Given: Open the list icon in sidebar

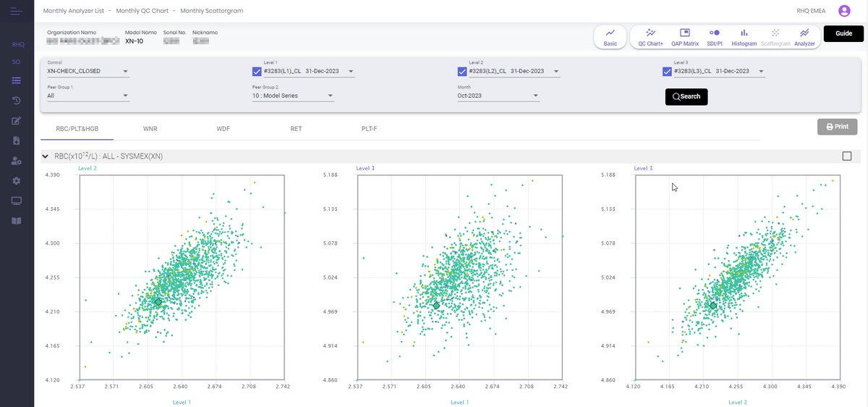Looking at the screenshot, I should click(x=17, y=80).
